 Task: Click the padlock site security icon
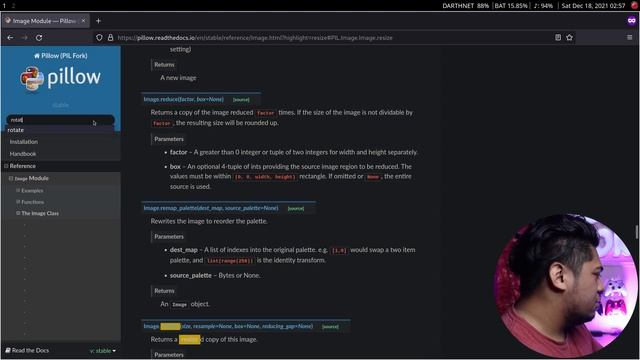[x=110, y=38]
